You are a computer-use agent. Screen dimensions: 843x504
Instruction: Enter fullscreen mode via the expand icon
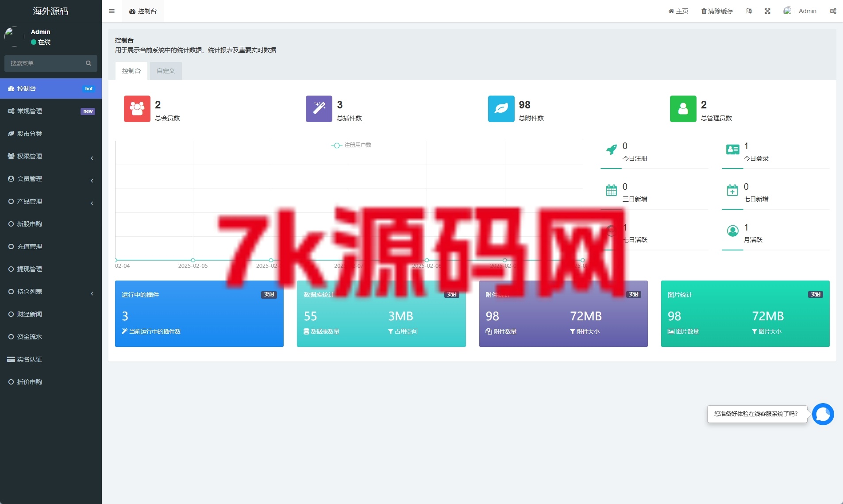(767, 11)
